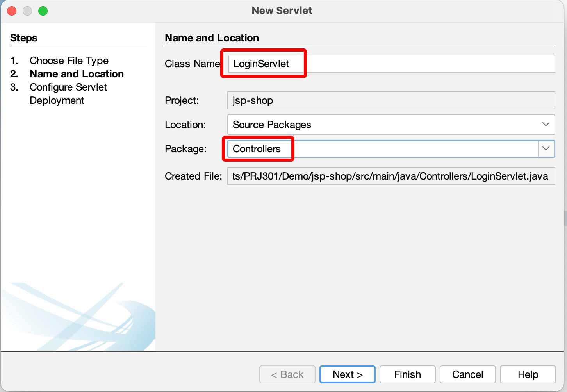567x392 pixels.
Task: Click the 'New Servlet' window title
Action: click(x=282, y=11)
